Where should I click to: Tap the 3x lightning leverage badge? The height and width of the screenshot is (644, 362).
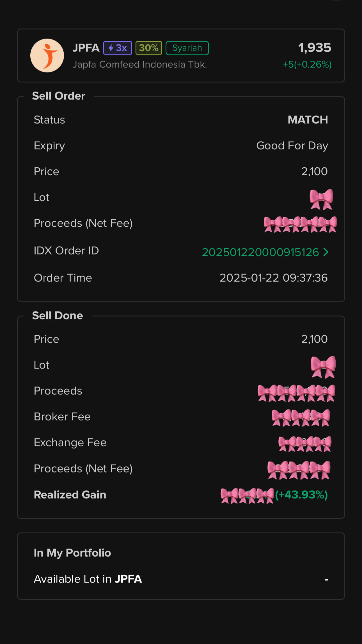pyautogui.click(x=118, y=48)
